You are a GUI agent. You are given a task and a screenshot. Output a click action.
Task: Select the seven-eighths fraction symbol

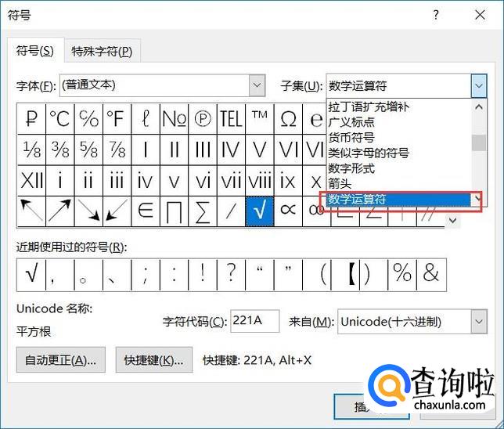(117, 150)
